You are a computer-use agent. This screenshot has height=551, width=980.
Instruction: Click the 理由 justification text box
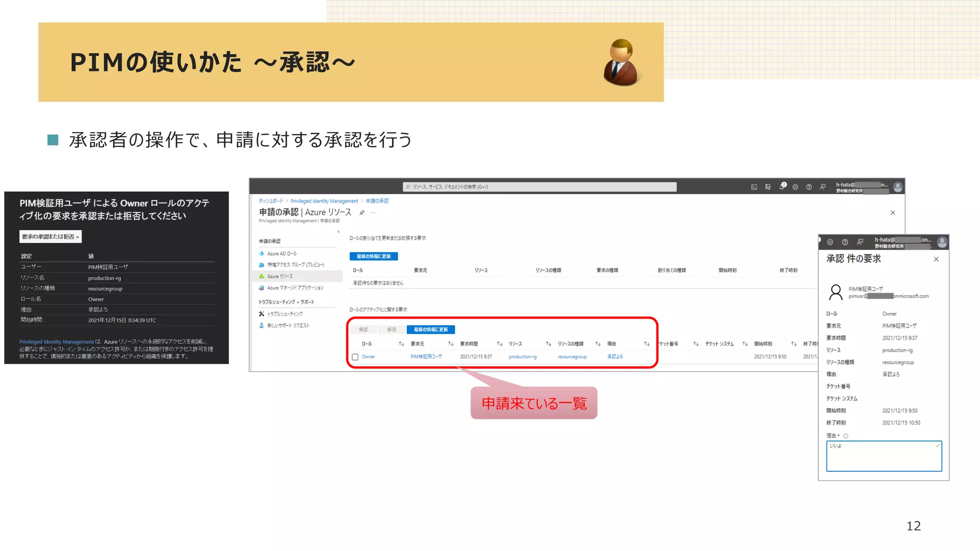(x=884, y=456)
